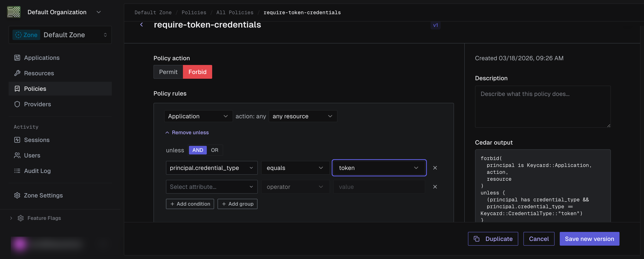
Task: Set the policy action to Permit
Action: (168, 72)
